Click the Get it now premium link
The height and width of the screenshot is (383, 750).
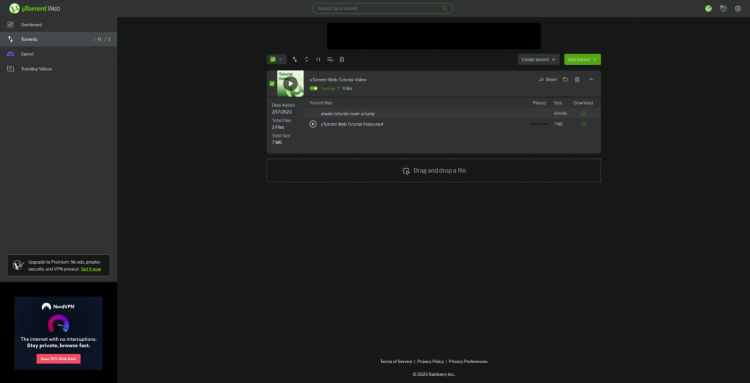point(91,269)
